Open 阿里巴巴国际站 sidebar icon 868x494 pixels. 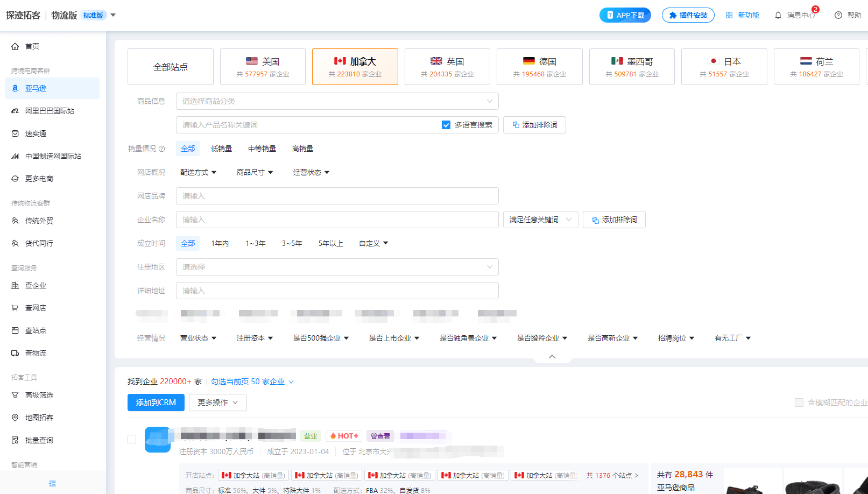[x=15, y=111]
